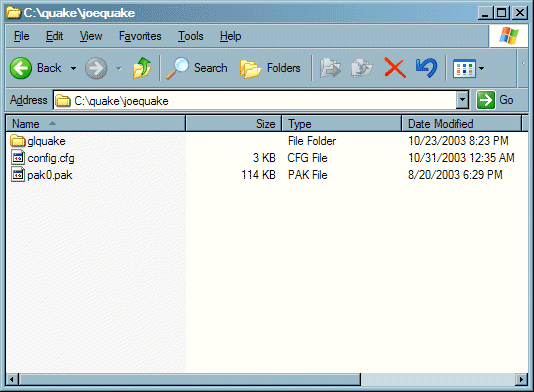Image resolution: width=534 pixels, height=392 pixels.
Task: Select the pak0.pak file name
Action: [50, 175]
